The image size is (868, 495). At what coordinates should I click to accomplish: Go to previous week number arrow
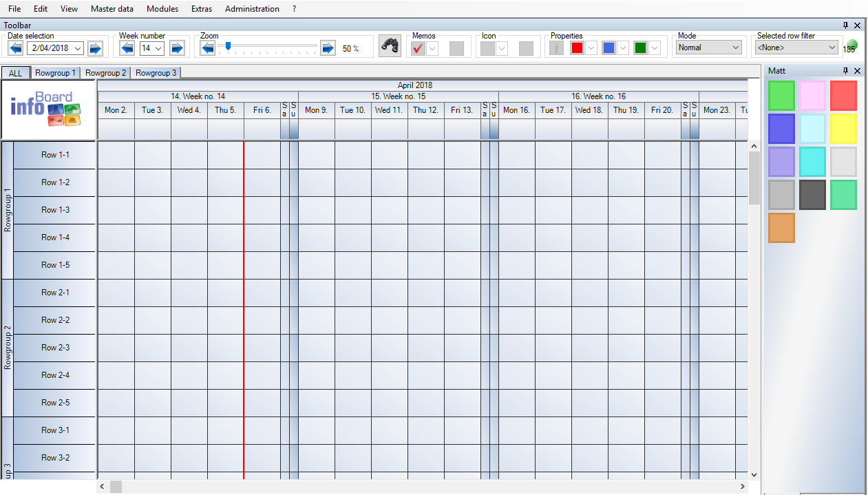[127, 48]
